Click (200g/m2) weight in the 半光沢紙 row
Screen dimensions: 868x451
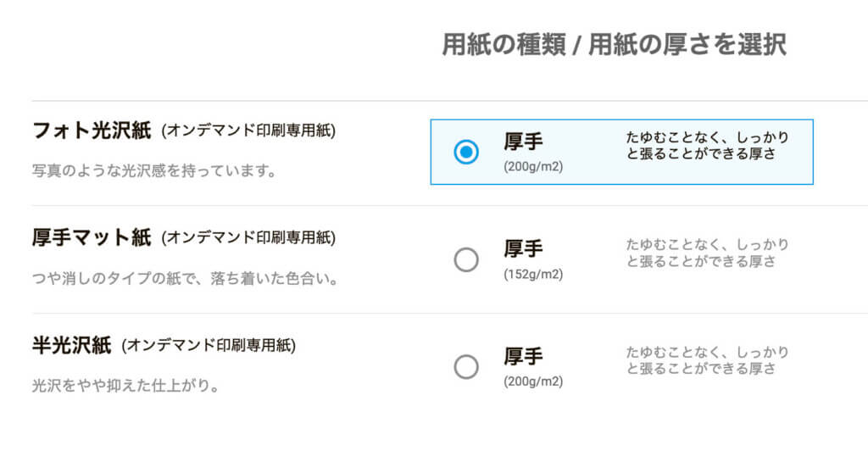(533, 381)
